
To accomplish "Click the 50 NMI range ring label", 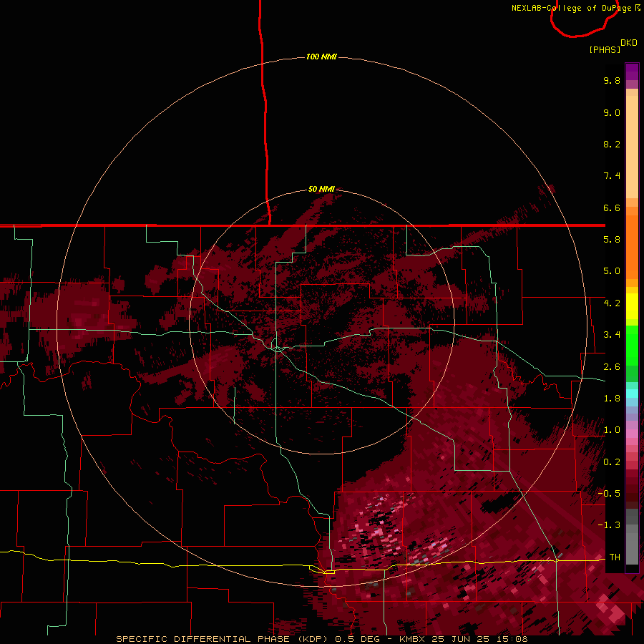I will coord(321,189).
